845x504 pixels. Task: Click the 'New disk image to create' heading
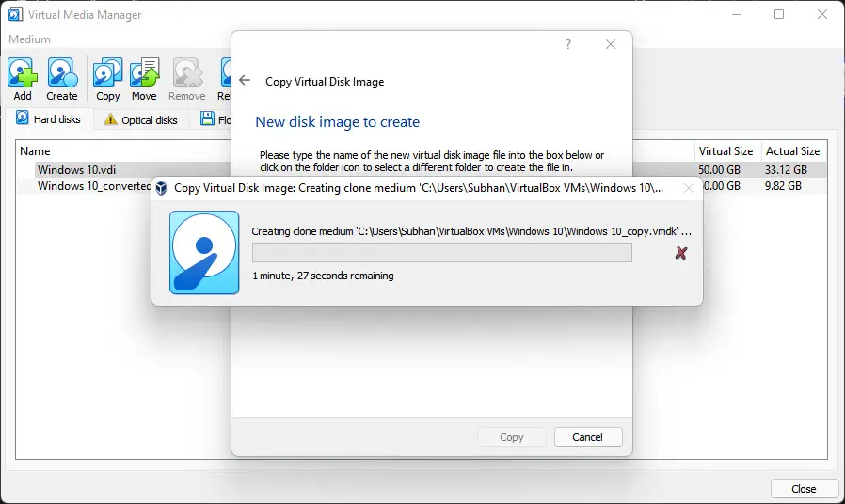[x=338, y=122]
